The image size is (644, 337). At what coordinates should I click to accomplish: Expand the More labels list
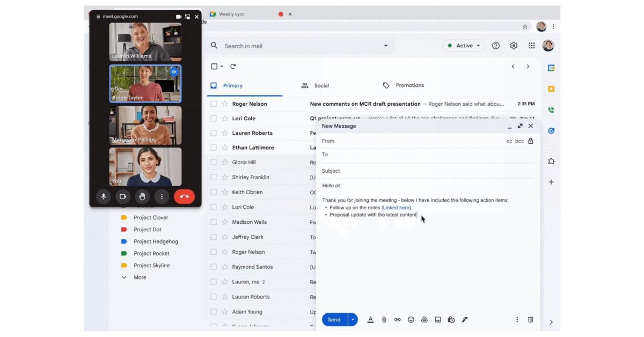pyautogui.click(x=140, y=277)
